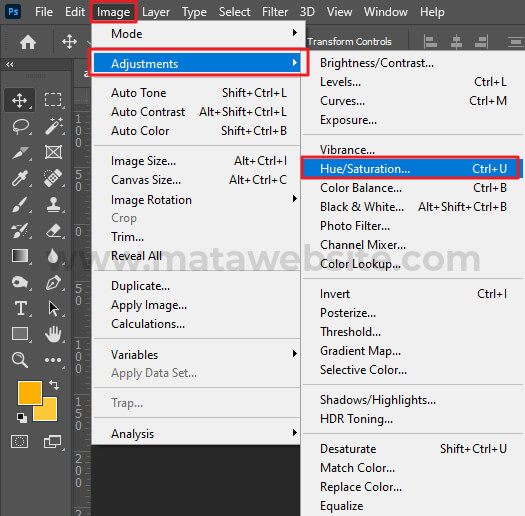Select the Eraser tool
The width and height of the screenshot is (525, 516).
53,230
